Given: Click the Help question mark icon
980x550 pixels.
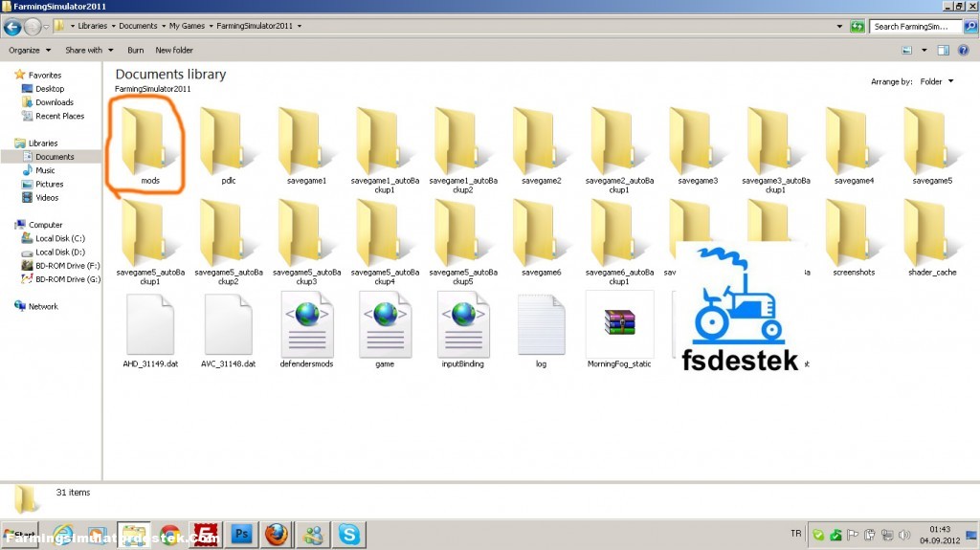Looking at the screenshot, I should (964, 50).
